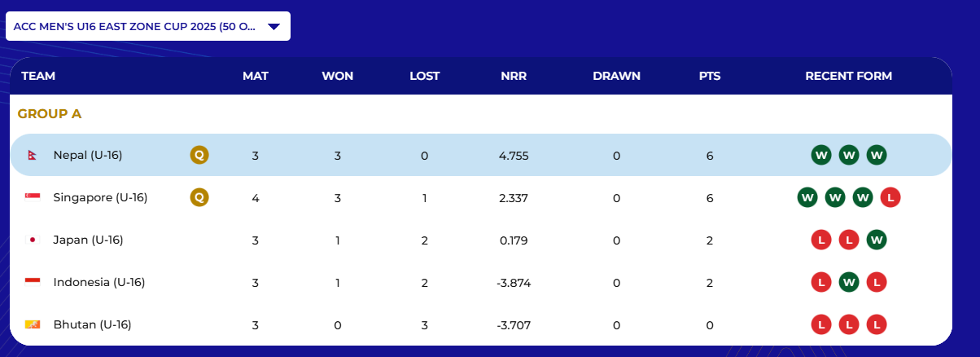Viewport: 980px width, 357px height.
Task: Click the NRR column header
Action: point(514,76)
